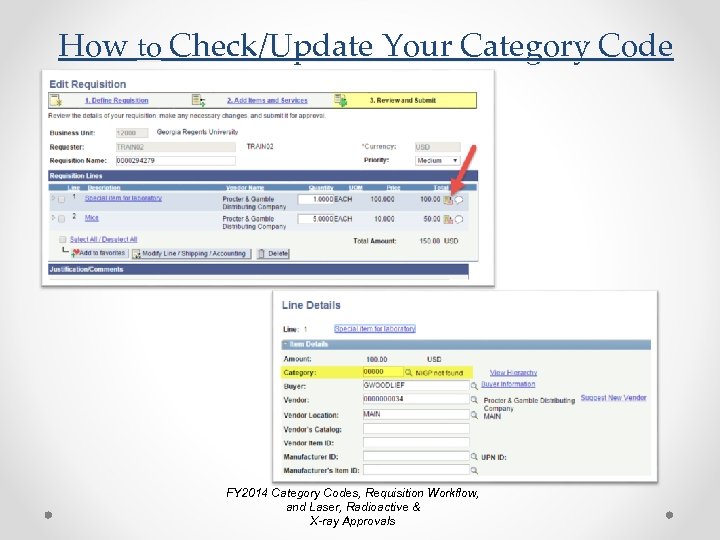The image size is (720, 540).
Task: Click the Vendor's Catalog input field
Action: (416, 429)
